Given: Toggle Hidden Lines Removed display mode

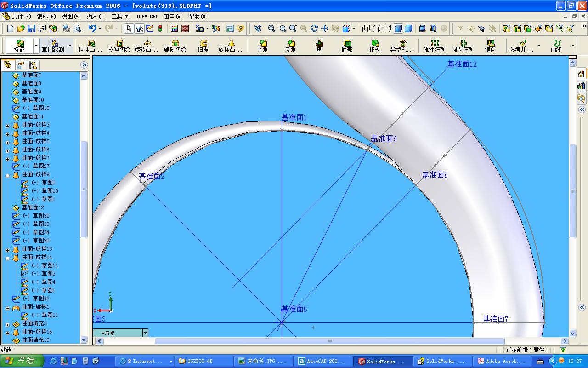Looking at the screenshot, I should click(387, 29).
